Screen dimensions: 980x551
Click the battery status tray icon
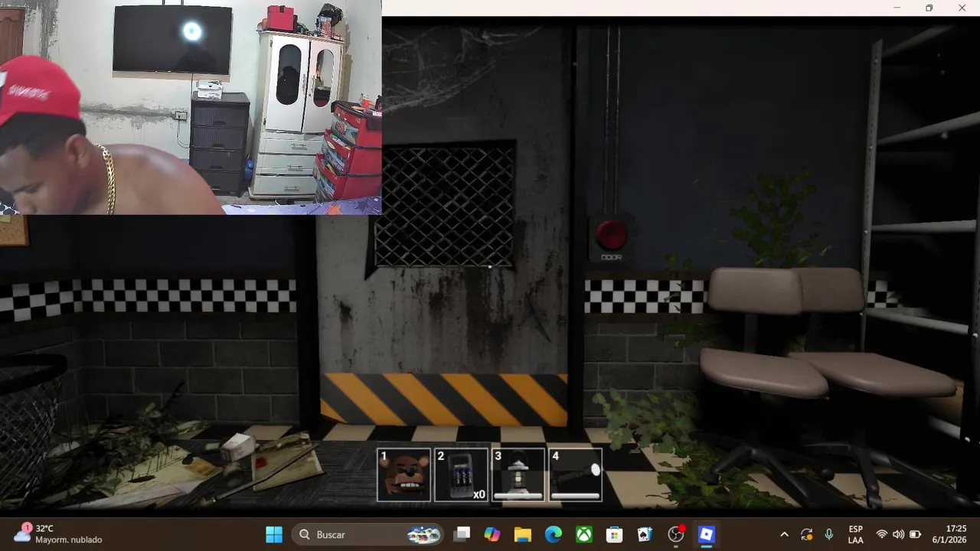pyautogui.click(x=916, y=534)
